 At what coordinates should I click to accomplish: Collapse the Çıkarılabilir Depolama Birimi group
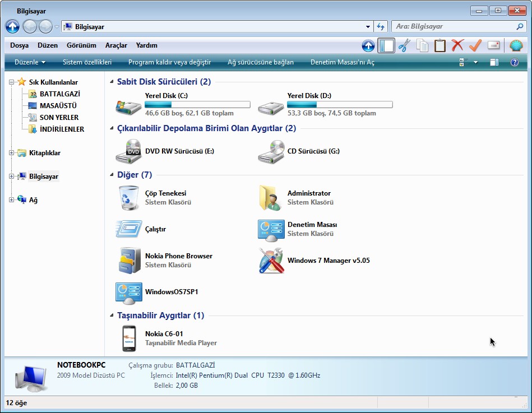pos(112,128)
